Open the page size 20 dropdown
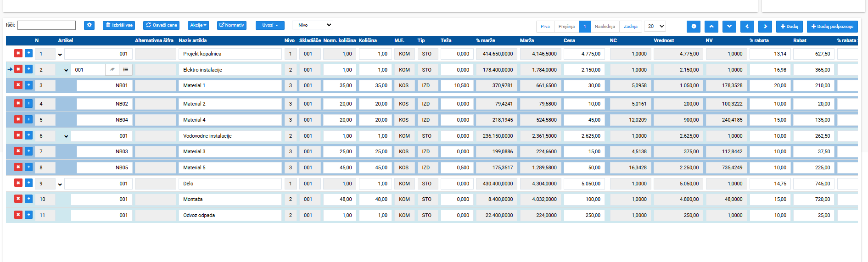This screenshot has width=868, height=262. point(655,26)
